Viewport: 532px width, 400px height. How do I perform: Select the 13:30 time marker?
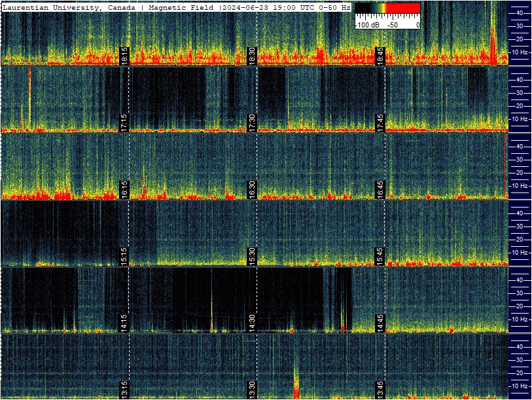click(x=252, y=390)
